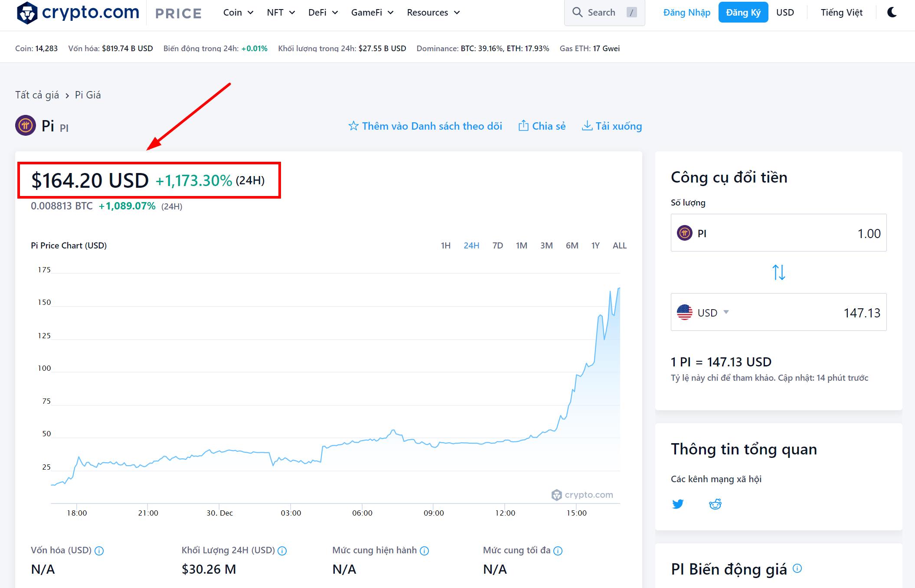Screen dimensions: 915x588
Task: Click info icon beside Khối Lượng 24H
Action: [282, 551]
